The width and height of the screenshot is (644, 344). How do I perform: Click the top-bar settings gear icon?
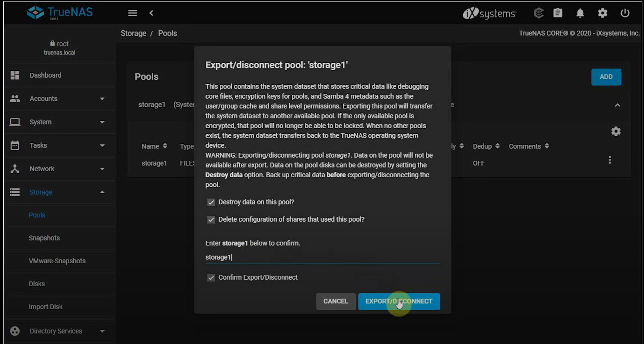602,13
